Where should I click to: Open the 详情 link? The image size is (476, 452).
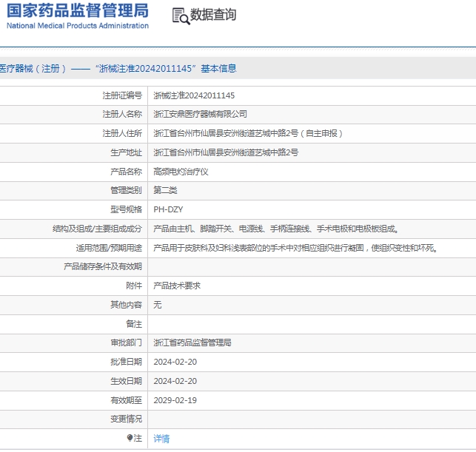161,439
